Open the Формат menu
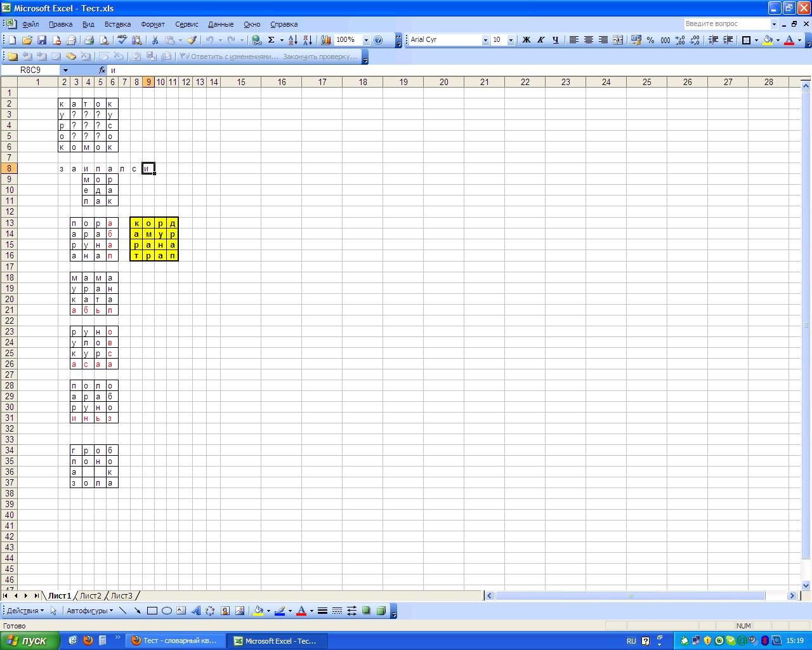Viewport: 812px width, 650px height. click(x=152, y=24)
